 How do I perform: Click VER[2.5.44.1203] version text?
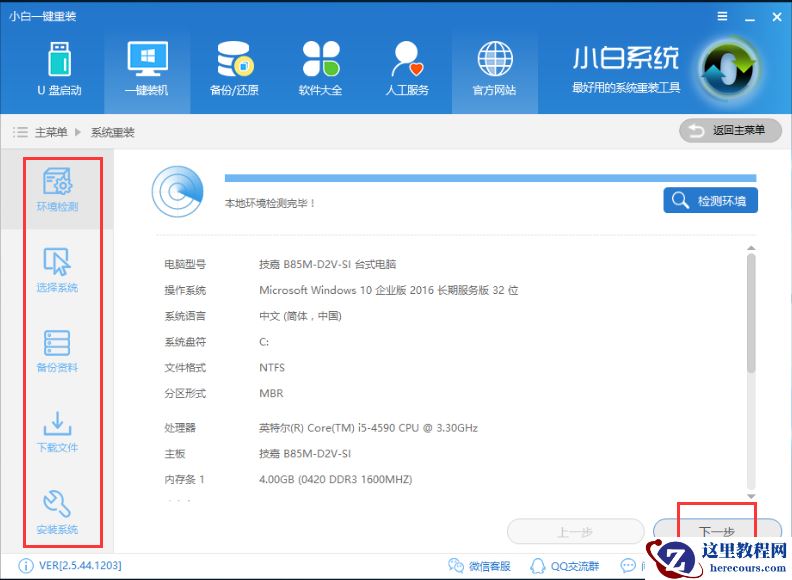pyautogui.click(x=80, y=565)
